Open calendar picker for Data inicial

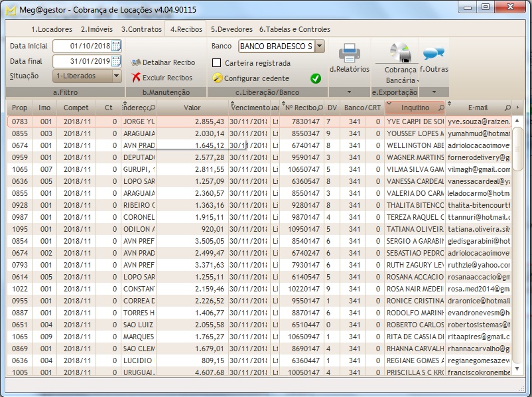point(117,46)
